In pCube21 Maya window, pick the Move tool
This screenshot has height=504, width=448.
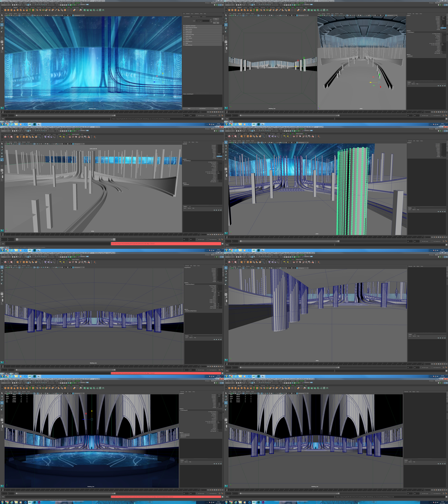2,25
